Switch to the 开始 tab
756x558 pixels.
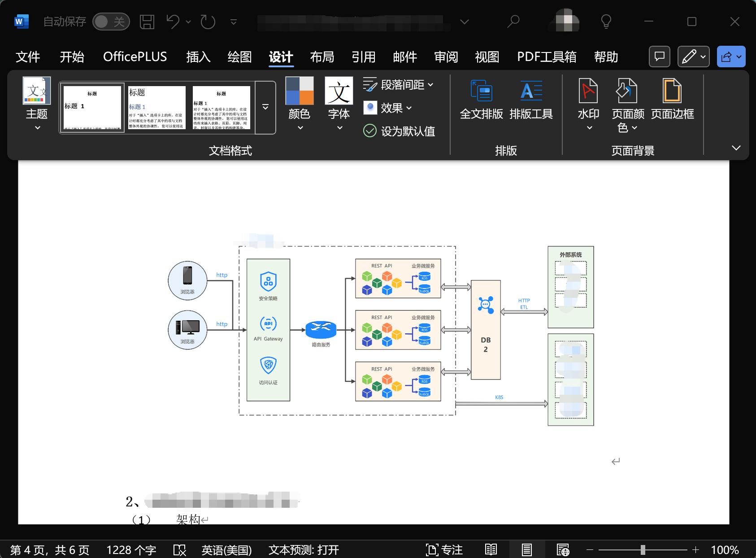(x=72, y=57)
